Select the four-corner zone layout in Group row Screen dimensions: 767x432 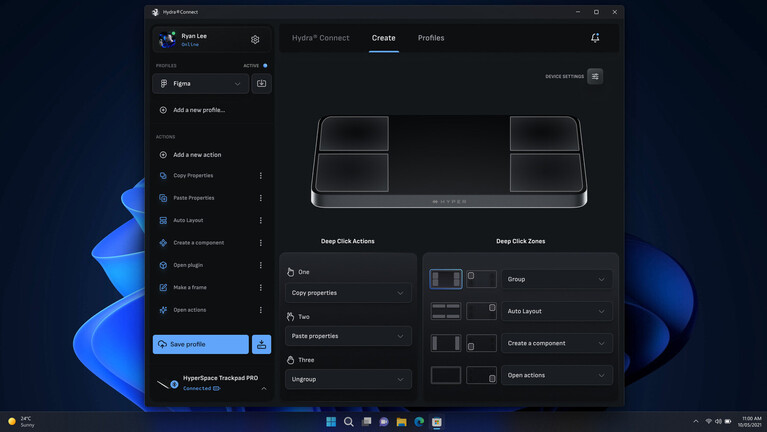tap(446, 279)
